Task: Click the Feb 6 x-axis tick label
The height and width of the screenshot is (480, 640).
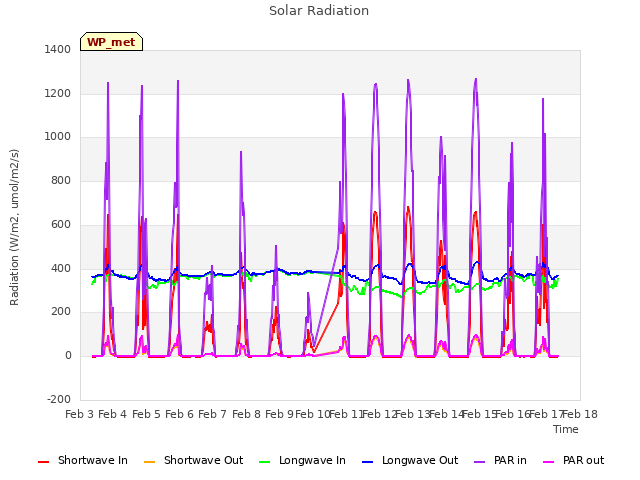Action: click(179, 414)
